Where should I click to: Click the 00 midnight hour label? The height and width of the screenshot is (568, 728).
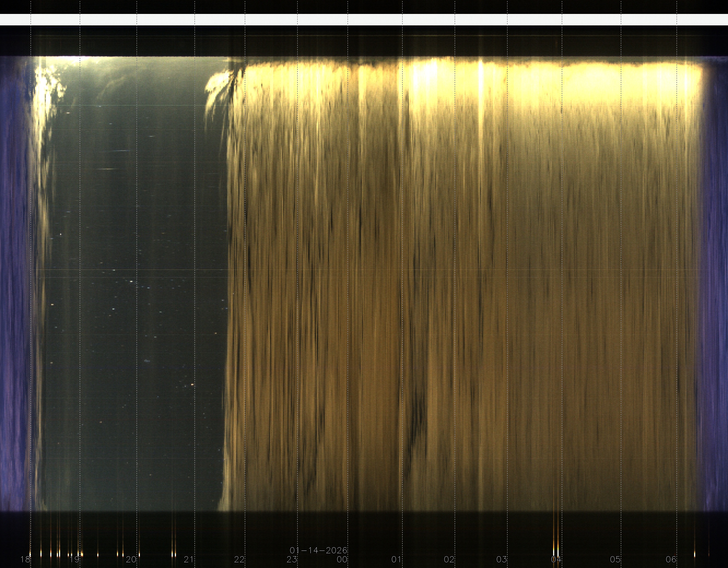click(342, 559)
